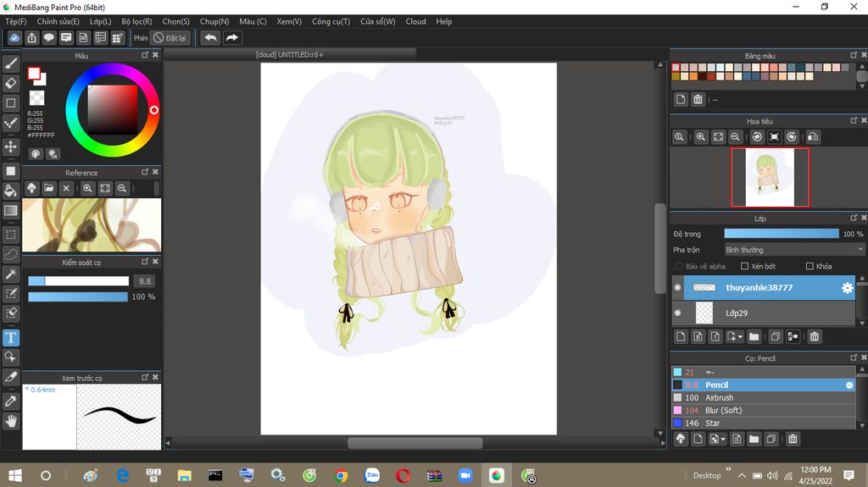Select the Gradient tool
The width and height of the screenshot is (868, 487).
tap(10, 211)
